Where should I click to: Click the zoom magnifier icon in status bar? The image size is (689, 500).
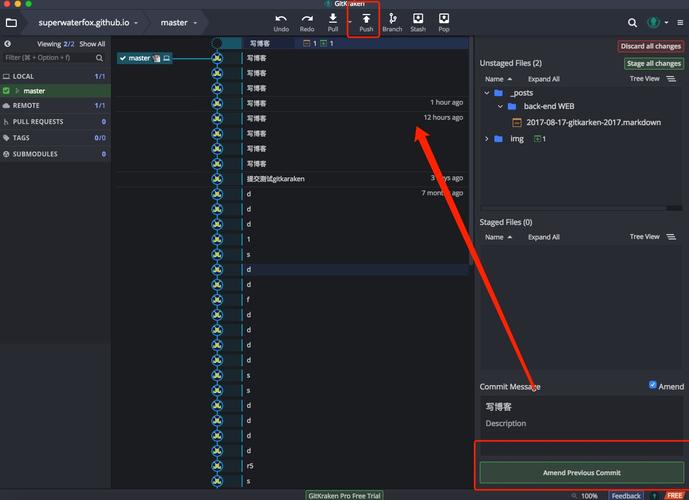coord(573,496)
